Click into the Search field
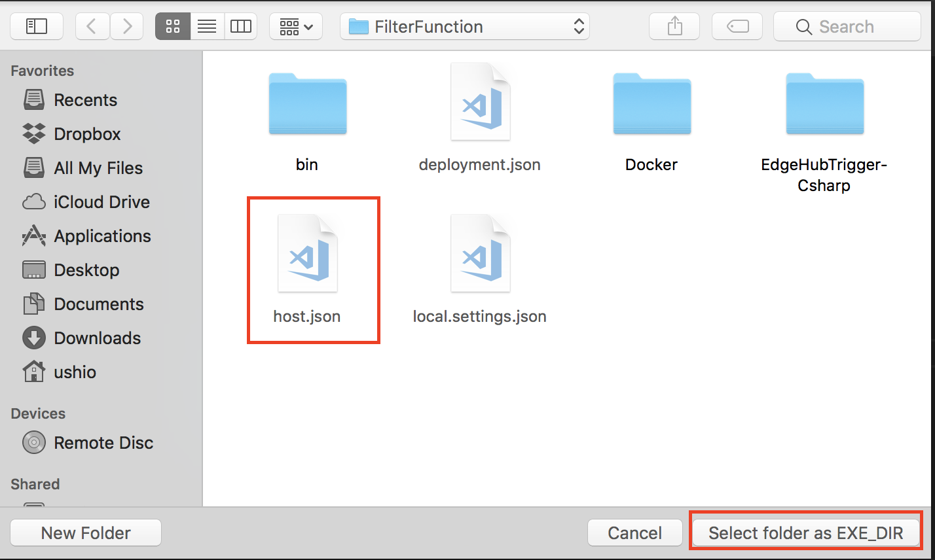Viewport: 935px width, 560px height. click(x=847, y=27)
